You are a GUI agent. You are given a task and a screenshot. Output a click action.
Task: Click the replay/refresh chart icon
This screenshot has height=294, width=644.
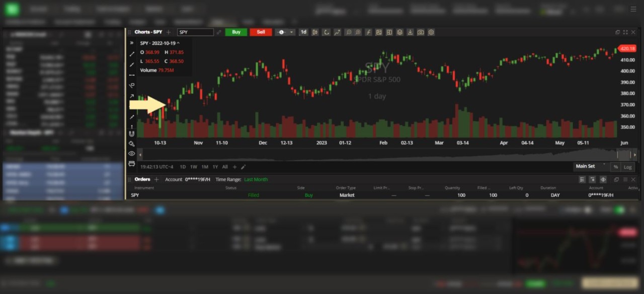tap(326, 32)
